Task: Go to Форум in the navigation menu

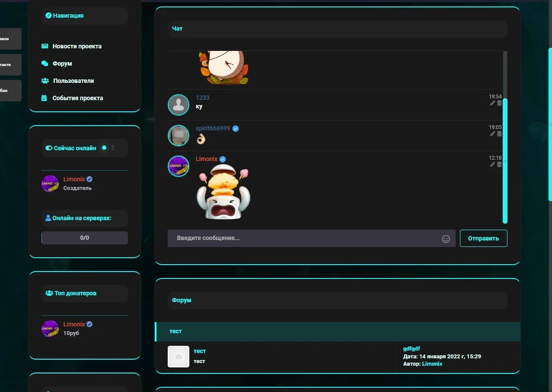Action: click(62, 63)
